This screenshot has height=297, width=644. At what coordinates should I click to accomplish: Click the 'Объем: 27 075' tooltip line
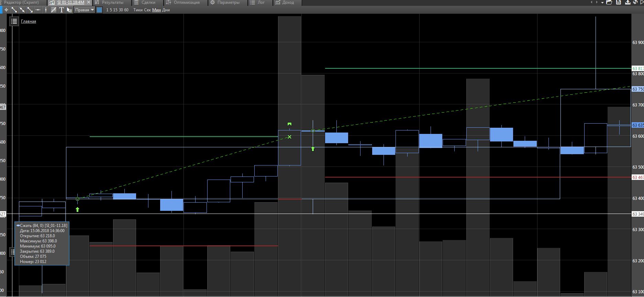tap(33, 256)
